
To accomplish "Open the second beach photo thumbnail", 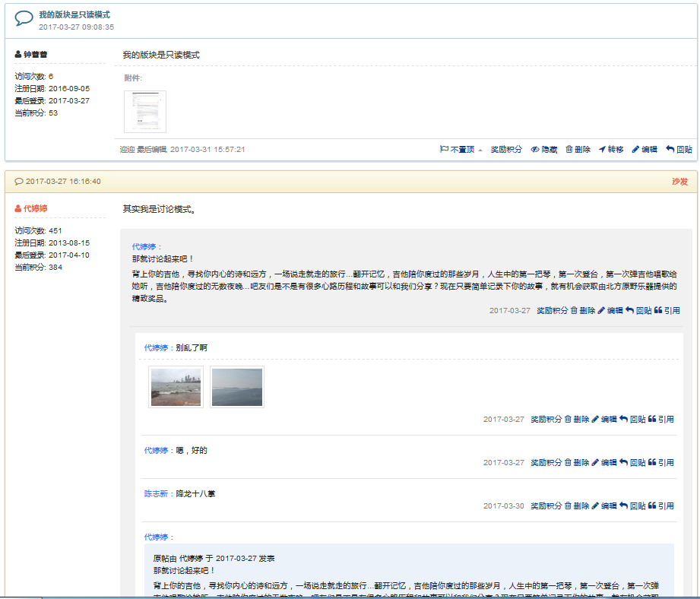I will coord(237,387).
